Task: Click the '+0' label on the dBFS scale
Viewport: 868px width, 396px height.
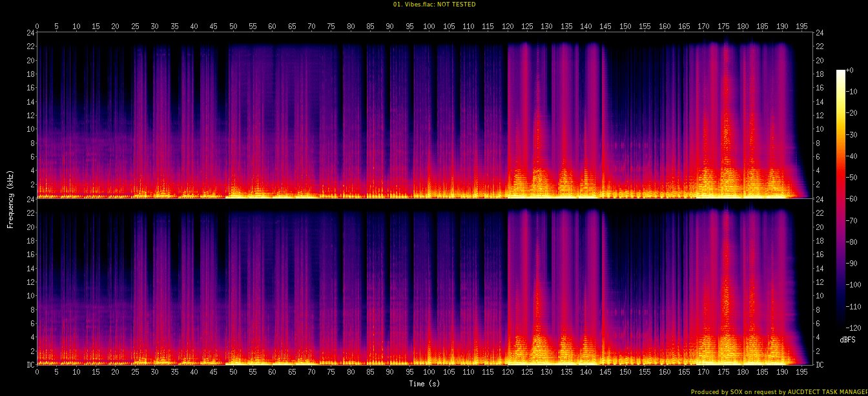Action: 850,70
